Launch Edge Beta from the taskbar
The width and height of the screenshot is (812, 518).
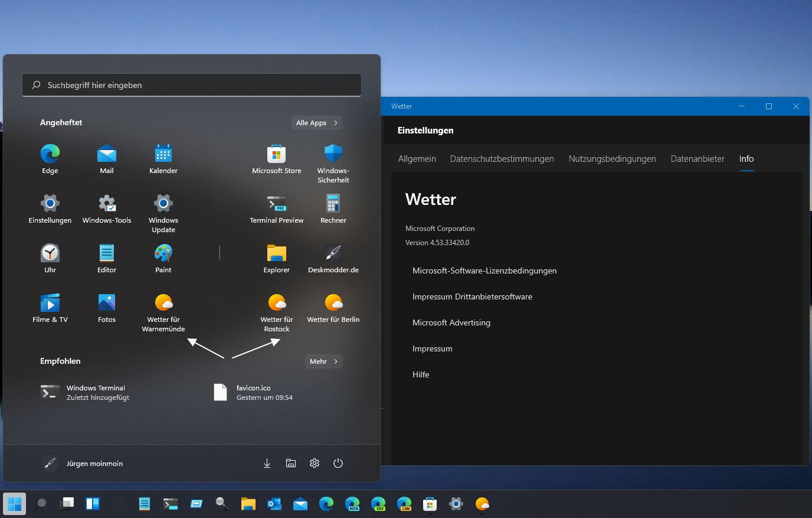point(352,504)
